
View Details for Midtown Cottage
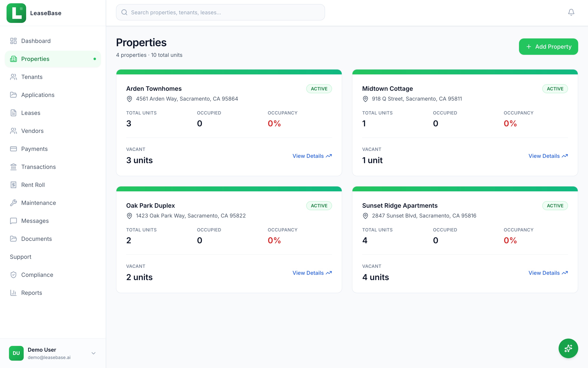click(548, 156)
